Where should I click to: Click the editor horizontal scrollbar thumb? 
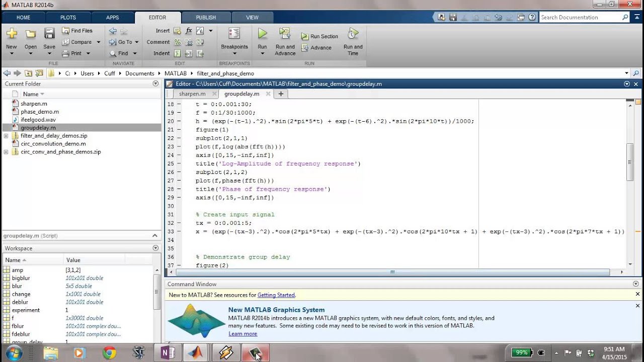coord(392,272)
